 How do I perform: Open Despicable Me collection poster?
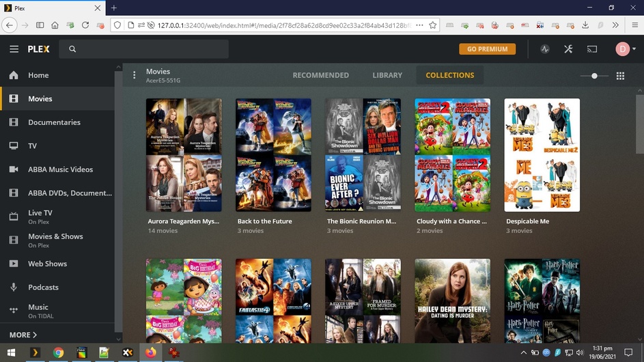pyautogui.click(x=542, y=155)
